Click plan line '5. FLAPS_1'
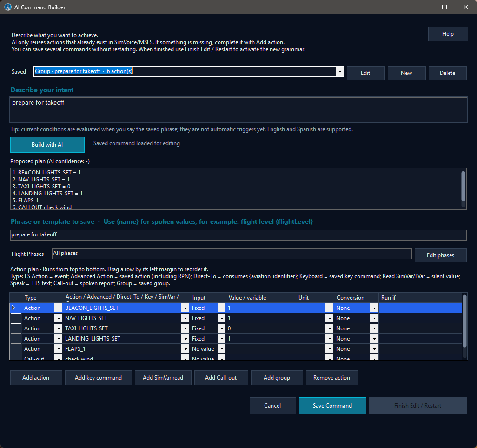 (x=26, y=201)
